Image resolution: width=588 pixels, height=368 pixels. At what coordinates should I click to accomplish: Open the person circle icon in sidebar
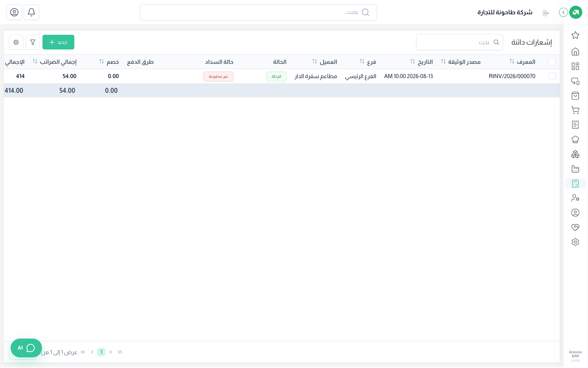(575, 213)
